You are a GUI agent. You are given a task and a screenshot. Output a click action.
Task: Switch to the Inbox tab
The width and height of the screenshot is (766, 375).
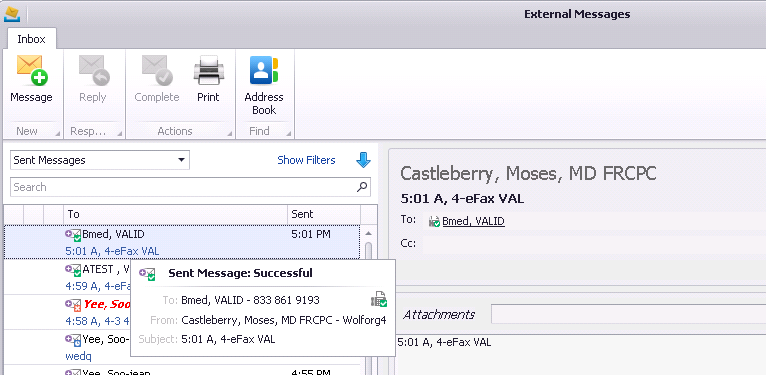(31, 39)
